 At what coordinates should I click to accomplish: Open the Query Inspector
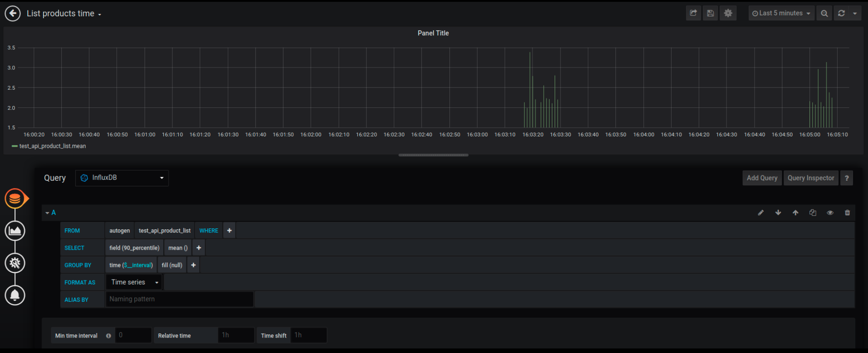pos(811,178)
